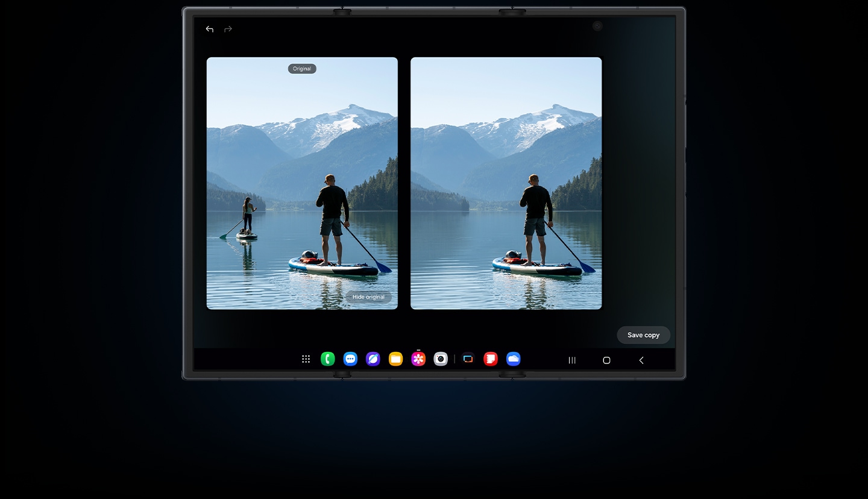Open the Samsung DeX app in taskbar

coord(467,359)
